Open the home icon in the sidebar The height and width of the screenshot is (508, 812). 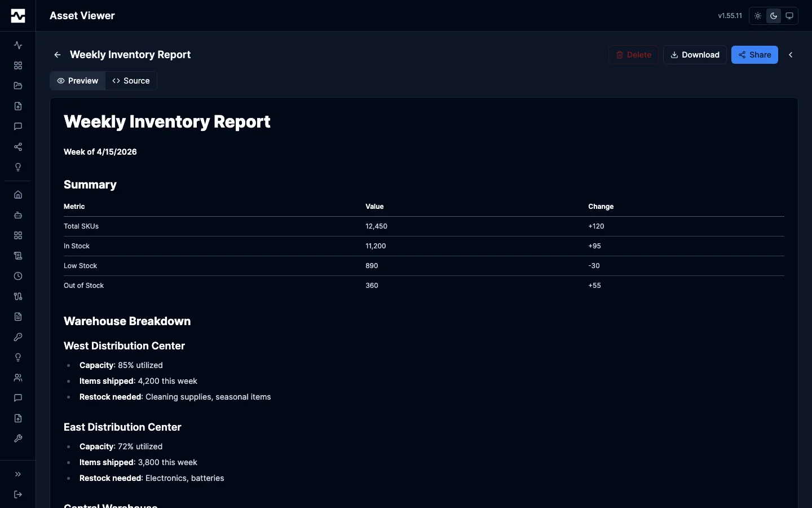coord(17,194)
